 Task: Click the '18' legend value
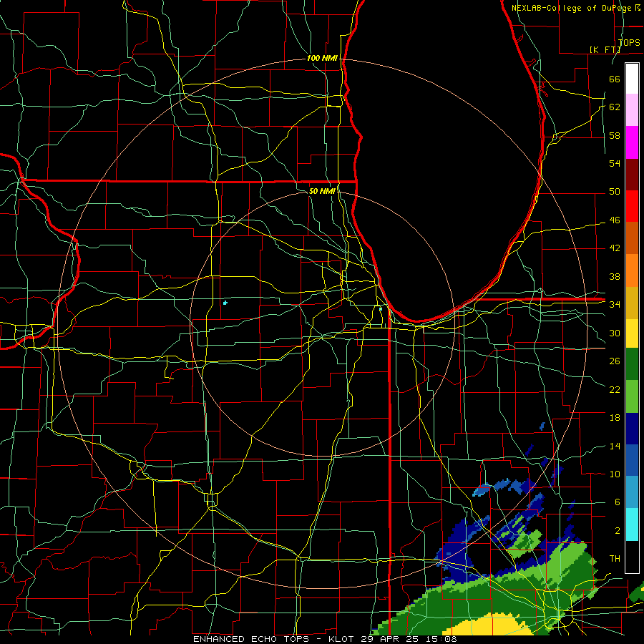615,418
